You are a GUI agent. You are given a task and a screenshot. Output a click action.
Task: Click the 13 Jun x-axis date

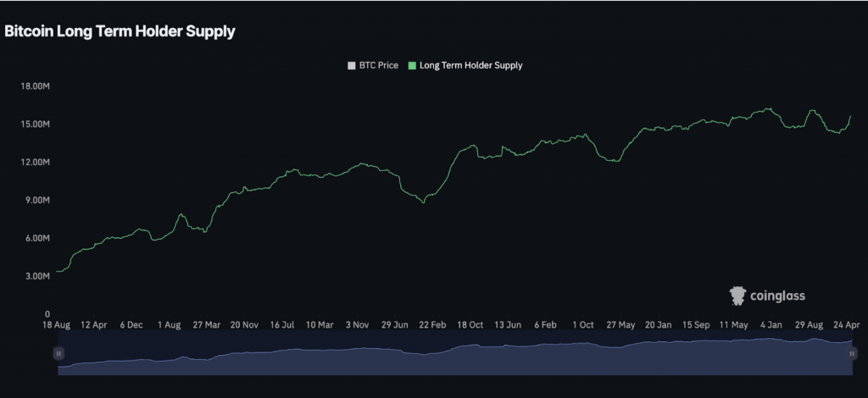(x=507, y=325)
